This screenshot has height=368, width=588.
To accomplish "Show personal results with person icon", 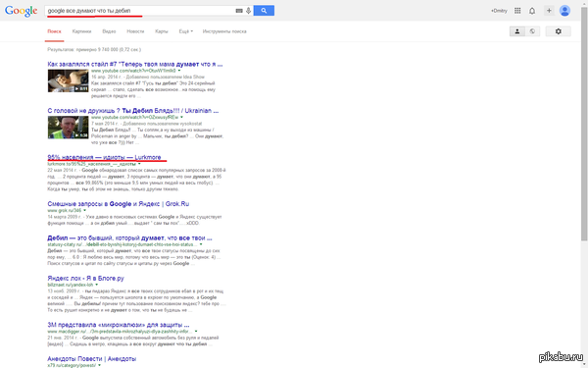I will click(517, 31).
